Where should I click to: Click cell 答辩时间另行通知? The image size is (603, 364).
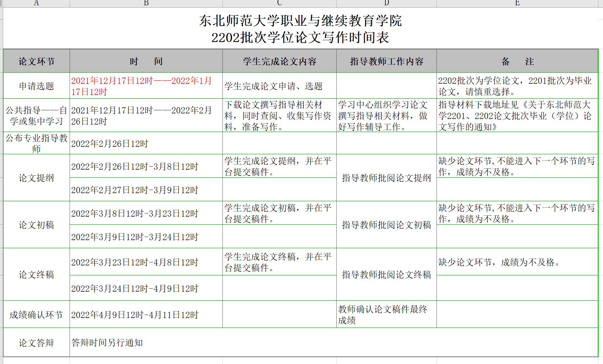pyautogui.click(x=334, y=342)
